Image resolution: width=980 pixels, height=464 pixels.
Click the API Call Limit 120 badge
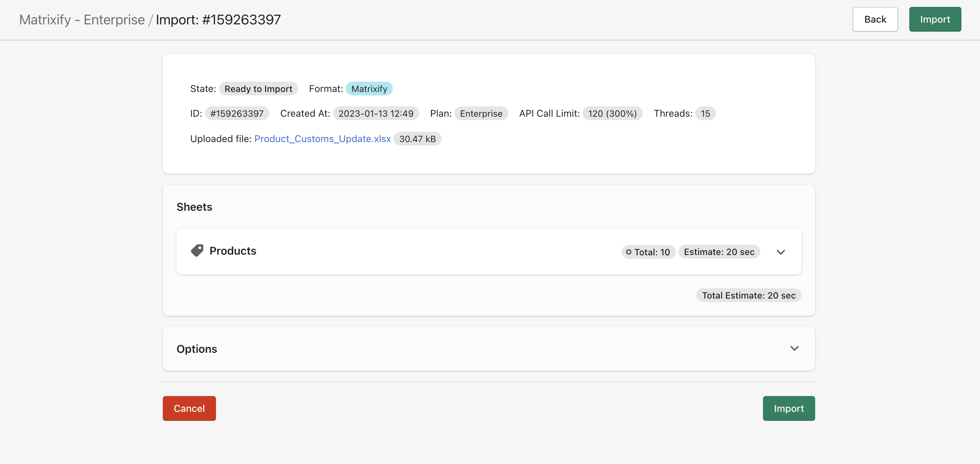click(x=612, y=113)
